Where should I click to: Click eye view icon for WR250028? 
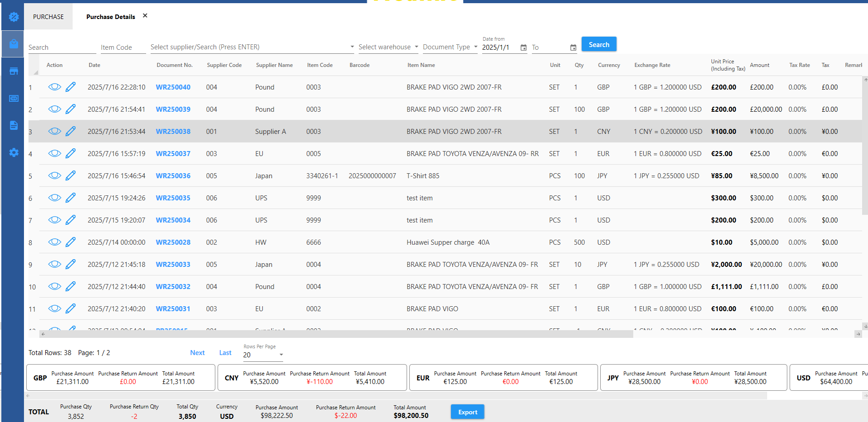[54, 242]
